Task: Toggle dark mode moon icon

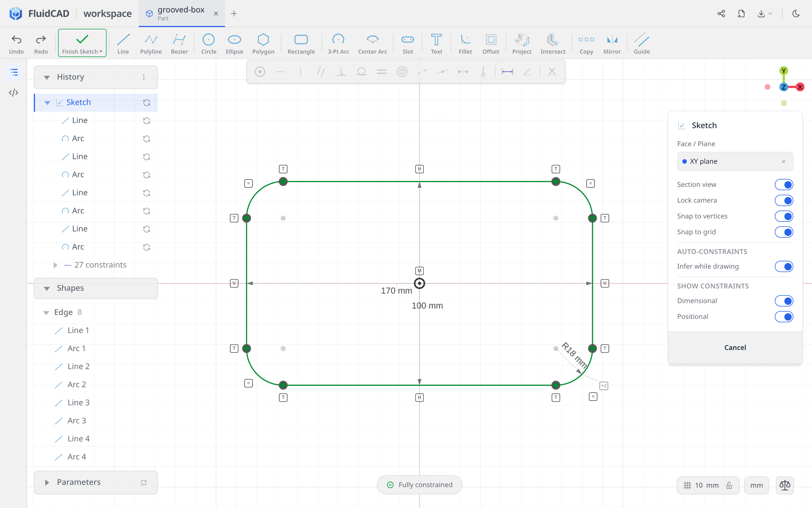Action: pos(796,14)
